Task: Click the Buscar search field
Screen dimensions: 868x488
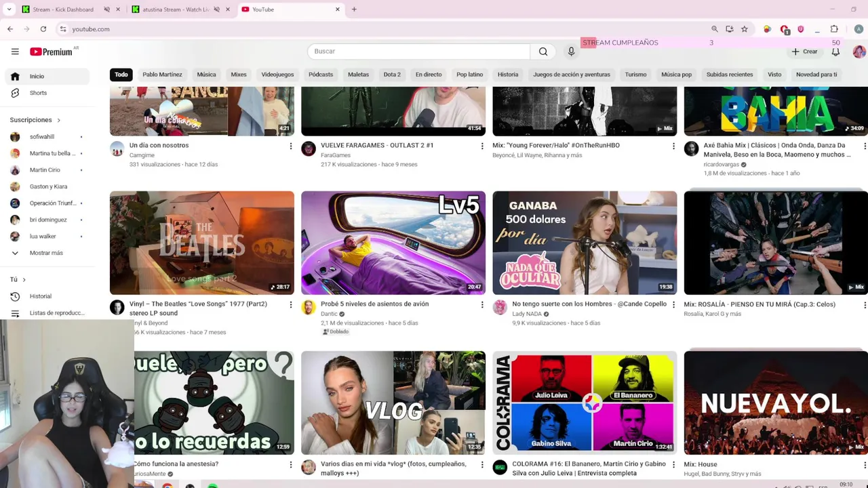Action: pos(418,52)
